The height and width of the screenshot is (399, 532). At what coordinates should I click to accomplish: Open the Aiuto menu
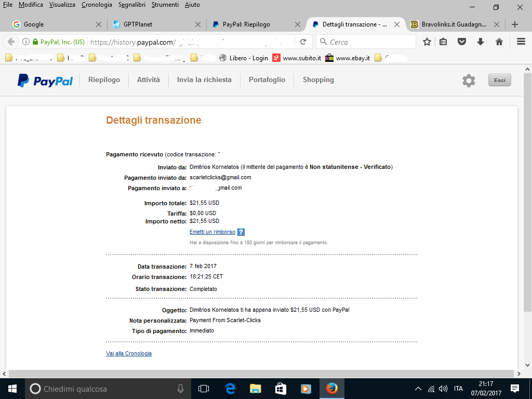192,5
